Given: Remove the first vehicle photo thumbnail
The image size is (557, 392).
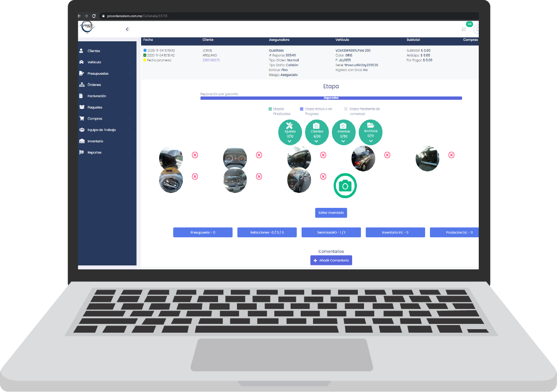Looking at the screenshot, I should click(195, 155).
